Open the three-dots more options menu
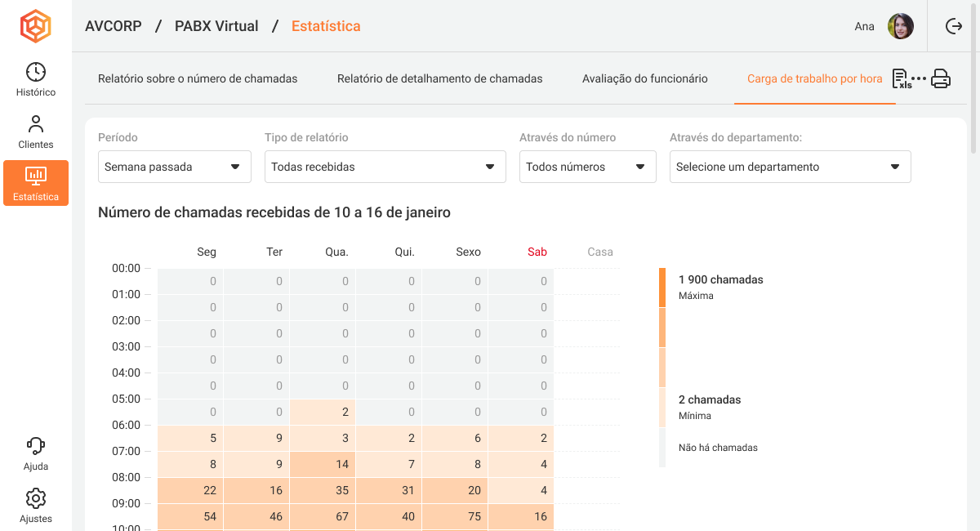 point(920,79)
